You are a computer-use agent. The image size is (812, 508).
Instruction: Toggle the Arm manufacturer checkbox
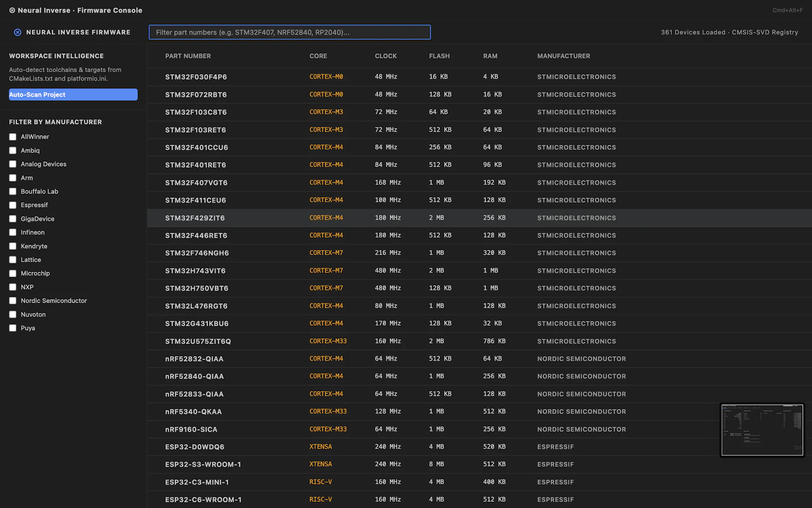point(13,178)
